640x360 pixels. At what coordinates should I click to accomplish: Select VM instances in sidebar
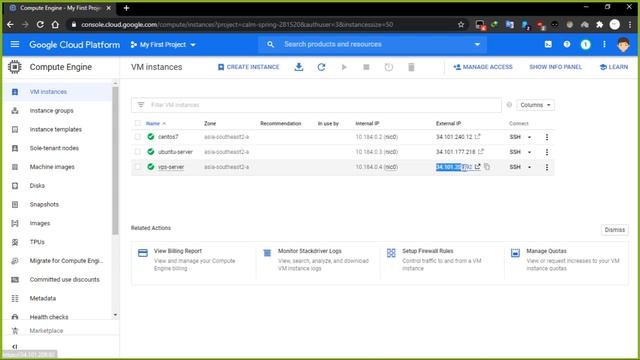[x=58, y=92]
